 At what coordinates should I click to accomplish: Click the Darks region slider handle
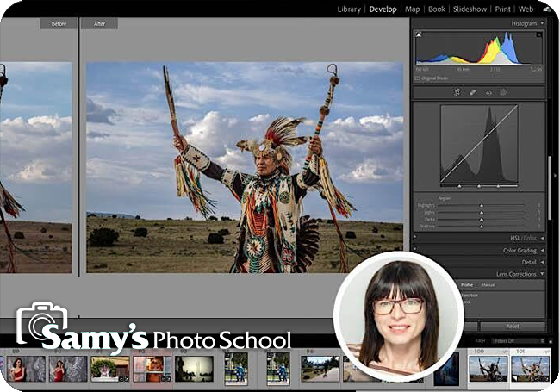tap(482, 220)
